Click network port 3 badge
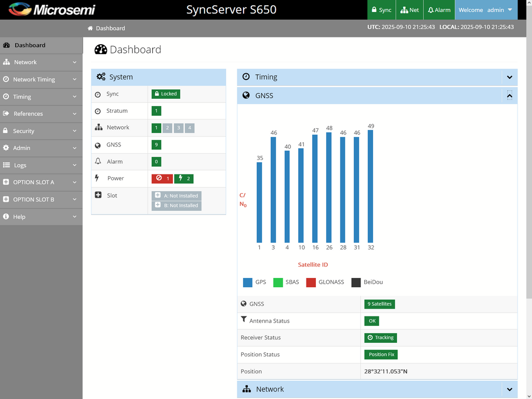 tap(179, 128)
